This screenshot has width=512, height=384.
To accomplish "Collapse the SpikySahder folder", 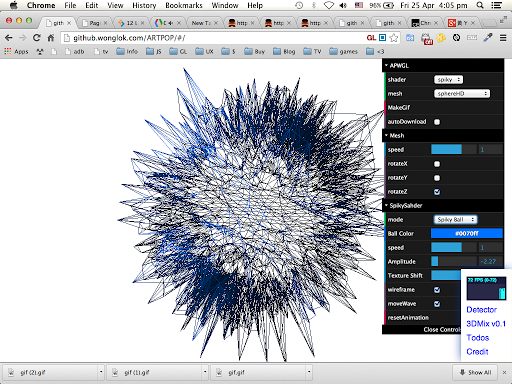I will coord(443,206).
